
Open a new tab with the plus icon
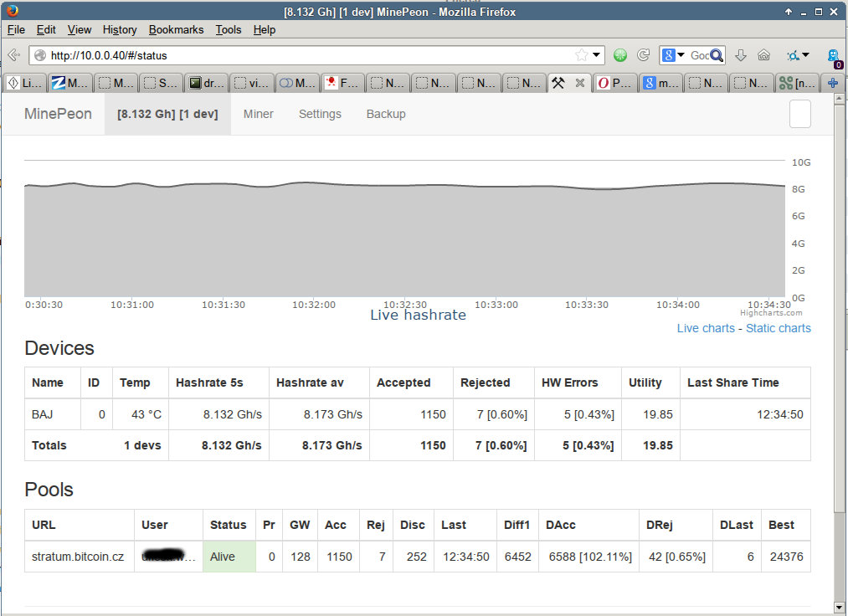[x=832, y=83]
